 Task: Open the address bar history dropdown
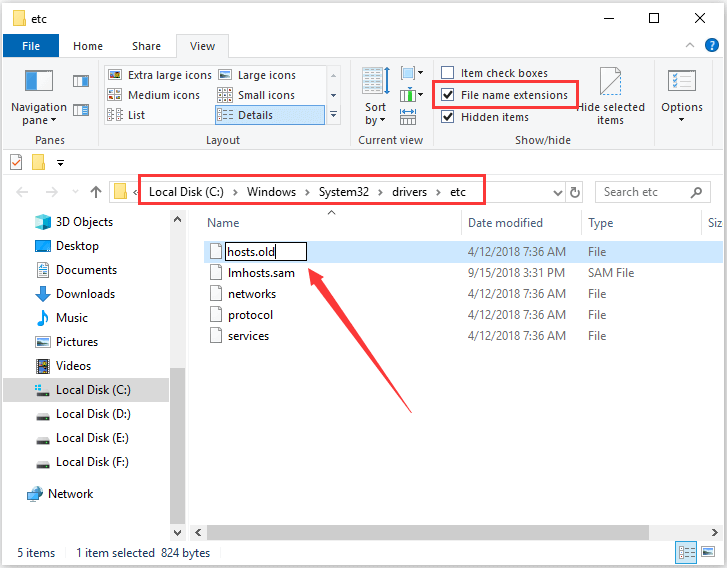coord(558,192)
